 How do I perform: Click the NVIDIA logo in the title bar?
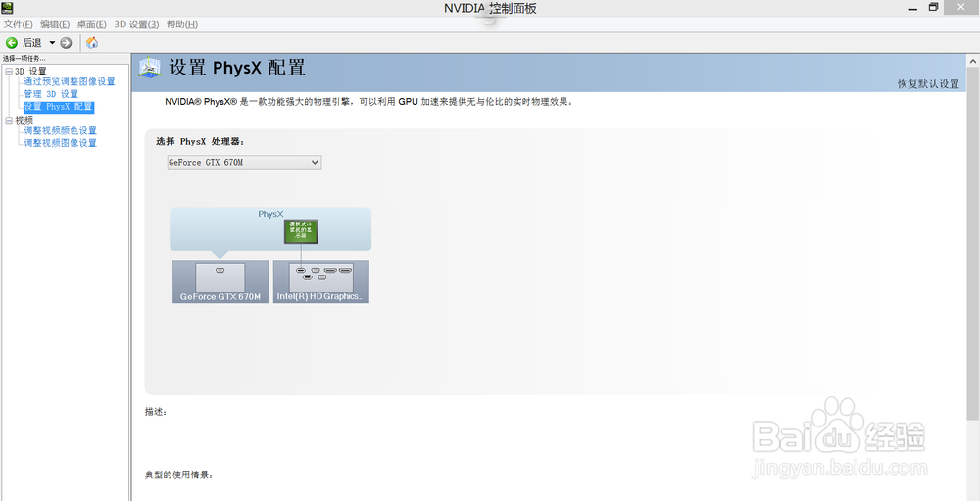(6, 8)
